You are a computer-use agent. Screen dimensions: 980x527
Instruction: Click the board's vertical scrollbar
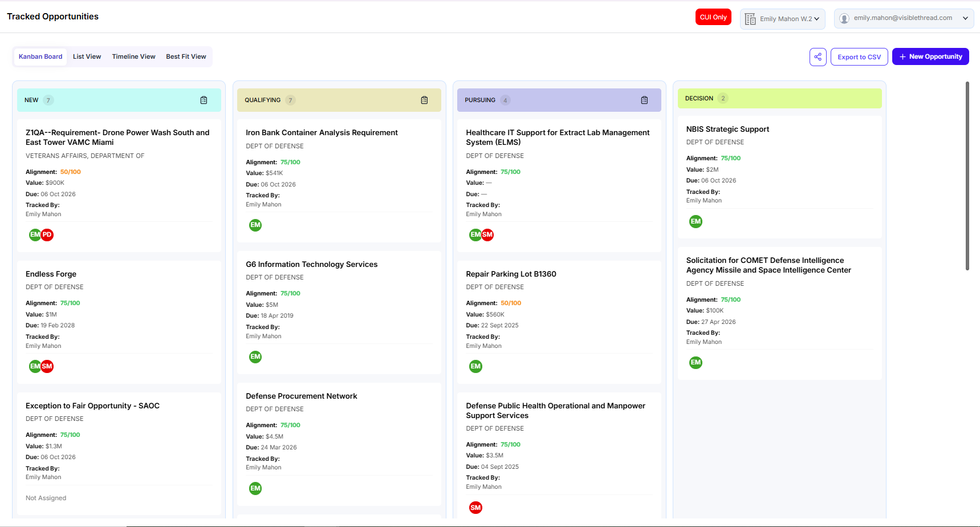coord(967,176)
